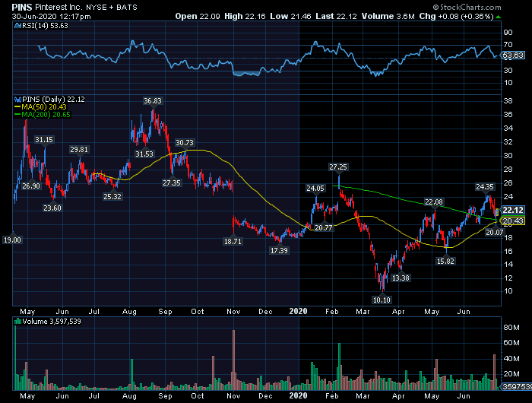Image resolution: width=532 pixels, height=403 pixels.
Task: Click the date stamp 30-Jun-2020 12:17pm
Action: [x=51, y=17]
